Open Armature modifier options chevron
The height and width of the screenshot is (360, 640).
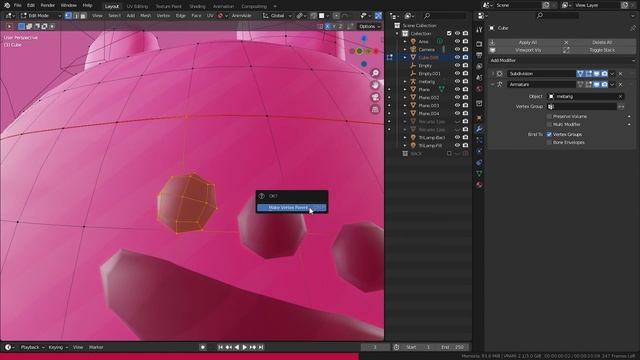[x=612, y=84]
